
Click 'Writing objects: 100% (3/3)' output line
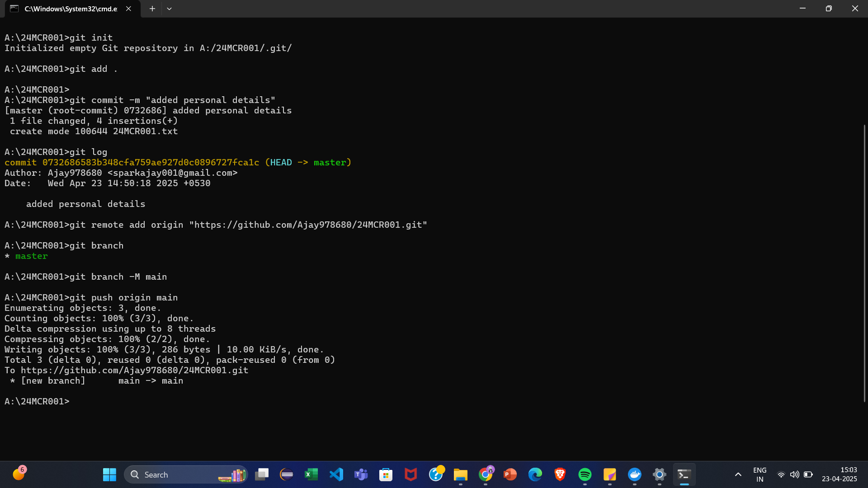coord(164,349)
